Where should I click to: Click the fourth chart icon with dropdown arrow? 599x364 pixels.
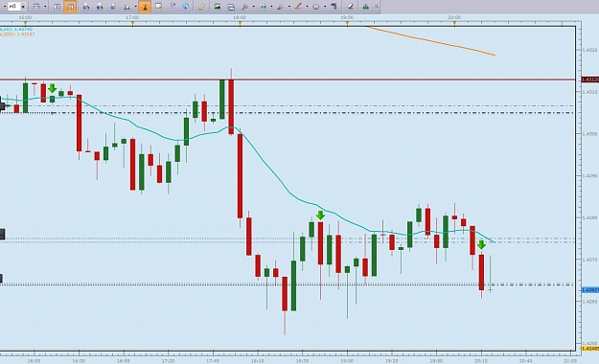(x=127, y=7)
